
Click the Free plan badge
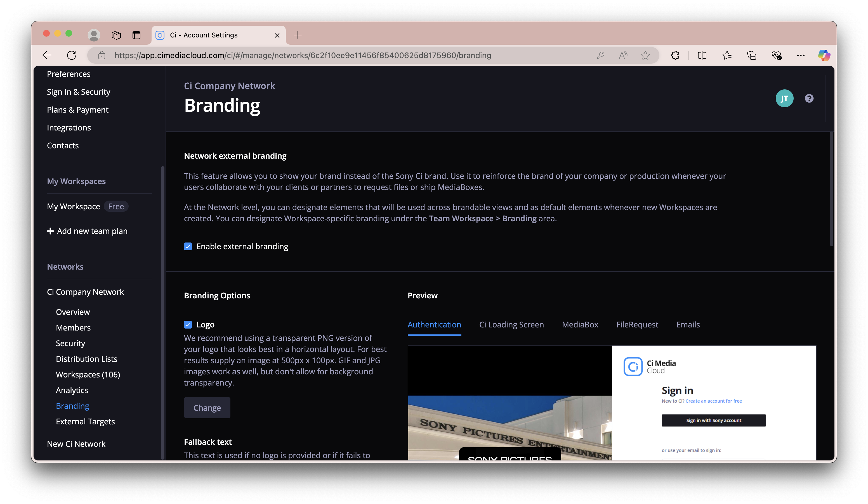[x=116, y=206]
